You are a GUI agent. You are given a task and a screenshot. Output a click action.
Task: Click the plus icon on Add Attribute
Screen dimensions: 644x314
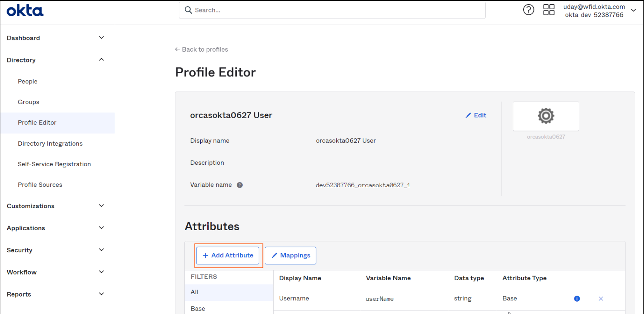(x=206, y=255)
